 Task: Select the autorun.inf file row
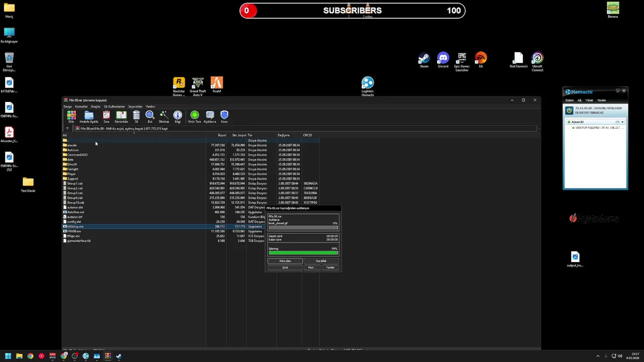164,217
